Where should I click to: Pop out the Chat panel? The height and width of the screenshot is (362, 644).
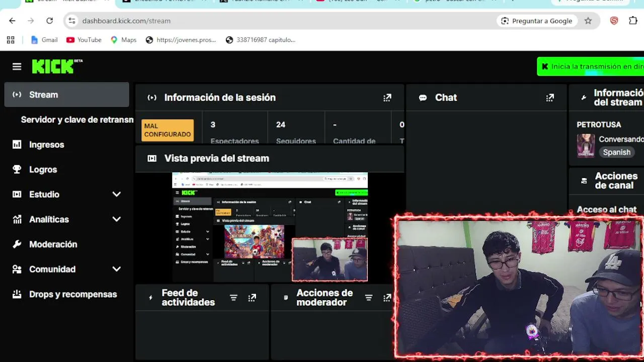[550, 98]
